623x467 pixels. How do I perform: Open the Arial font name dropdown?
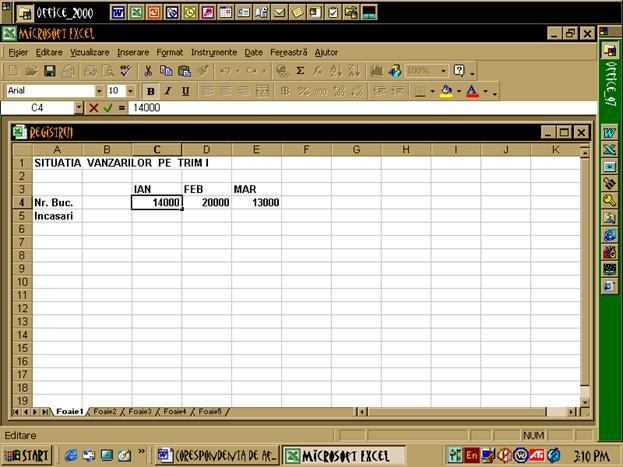pyautogui.click(x=99, y=91)
